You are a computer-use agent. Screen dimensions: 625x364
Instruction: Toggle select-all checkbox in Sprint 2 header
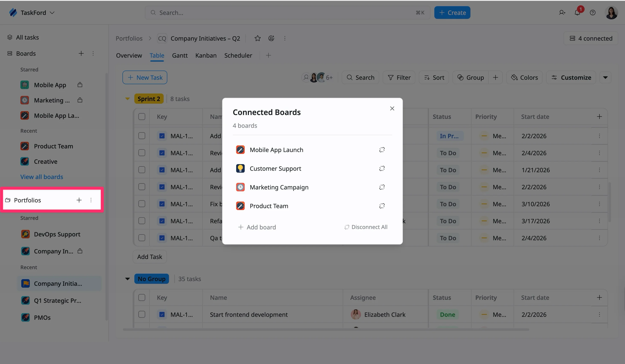coord(142,117)
